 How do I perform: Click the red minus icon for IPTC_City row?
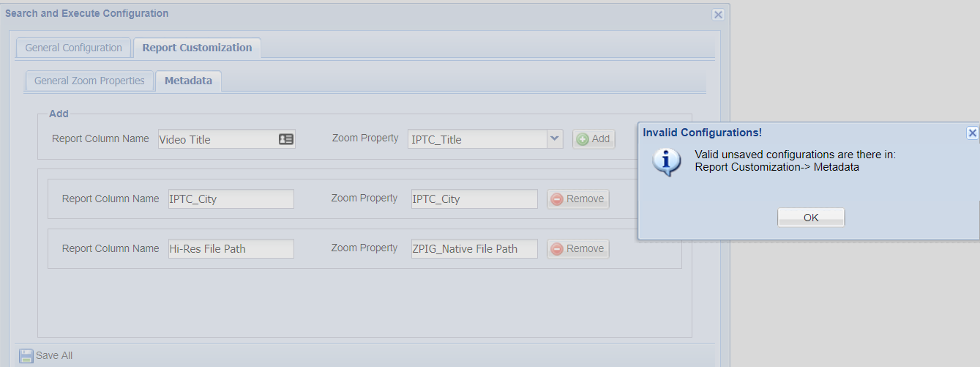tap(557, 199)
